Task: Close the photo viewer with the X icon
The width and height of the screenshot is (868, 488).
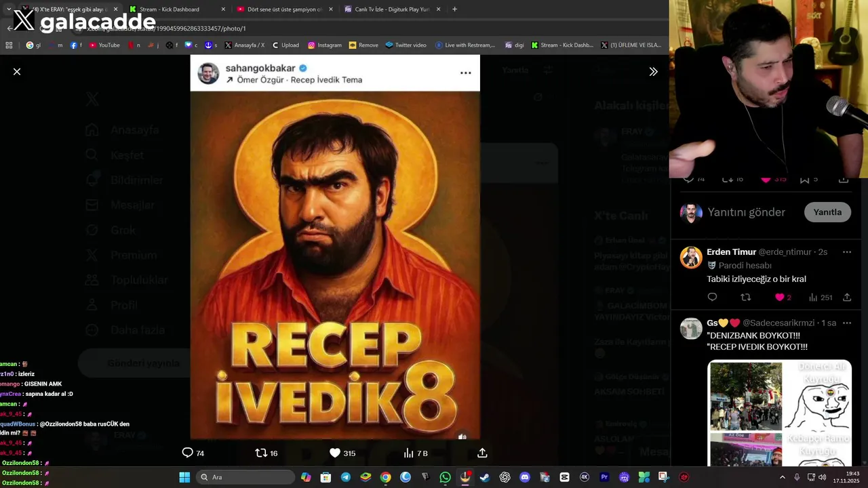Action: coord(17,71)
